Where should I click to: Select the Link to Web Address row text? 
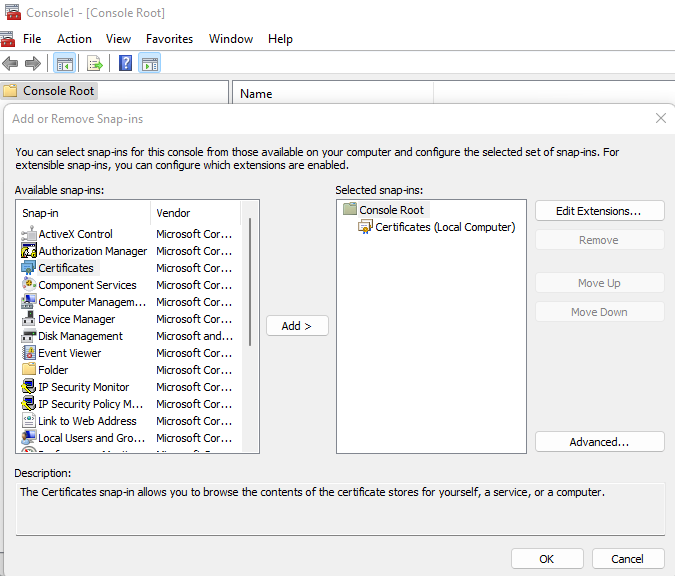(87, 421)
